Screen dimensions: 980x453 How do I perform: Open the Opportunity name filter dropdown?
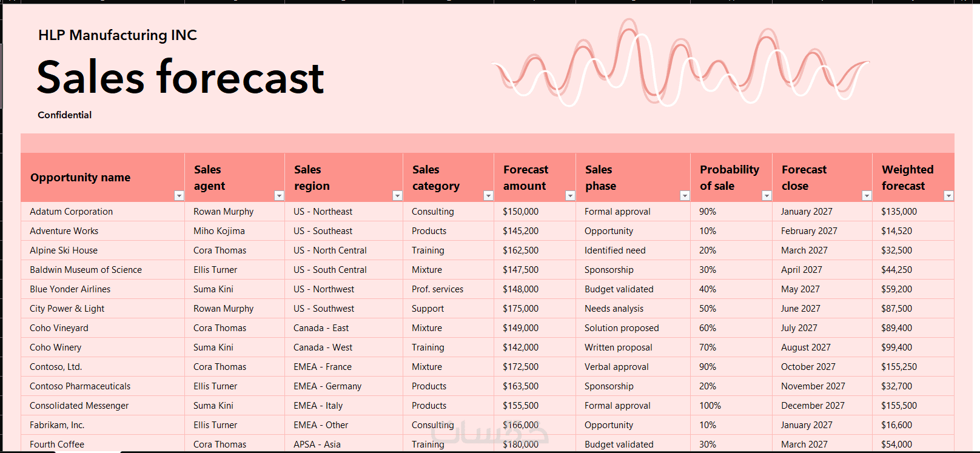point(179,195)
